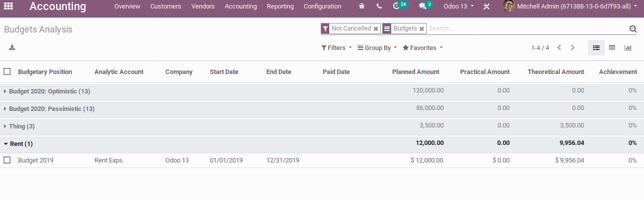644x200 pixels.
Task: Open the Accounting menu item
Action: tap(241, 6)
